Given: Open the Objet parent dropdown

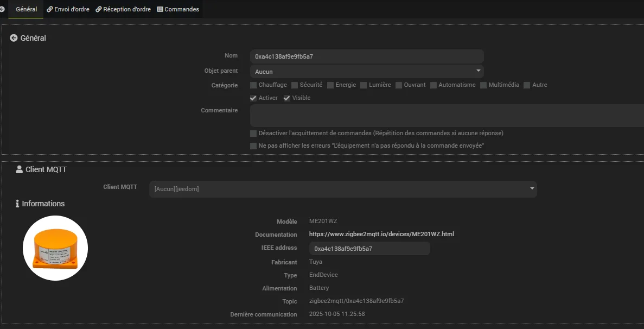Looking at the screenshot, I should (x=367, y=72).
